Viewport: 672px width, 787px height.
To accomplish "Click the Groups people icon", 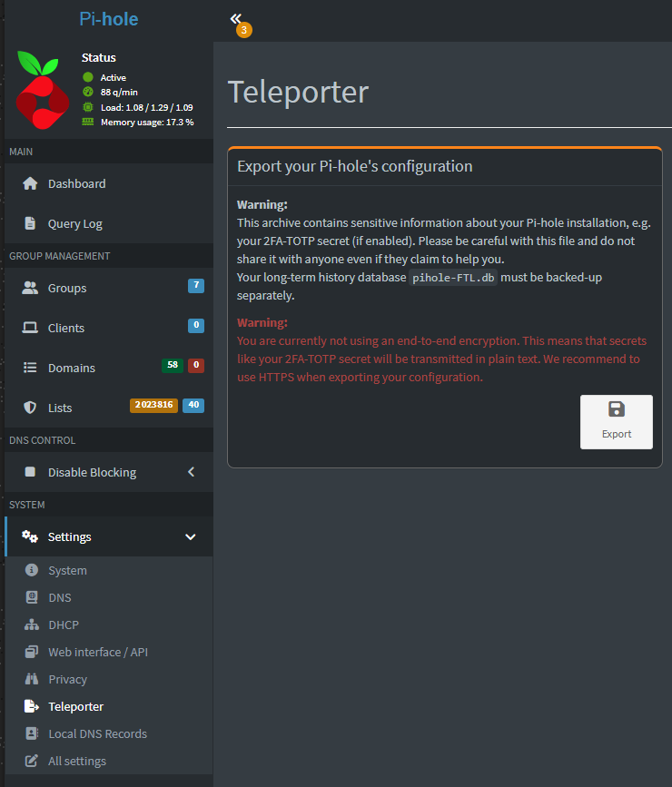I will (x=30, y=288).
